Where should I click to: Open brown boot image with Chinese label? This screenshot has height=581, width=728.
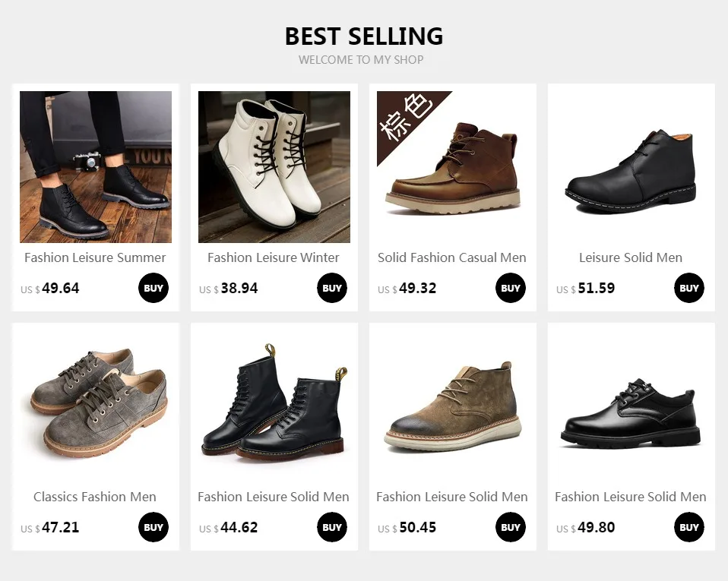[x=453, y=166]
